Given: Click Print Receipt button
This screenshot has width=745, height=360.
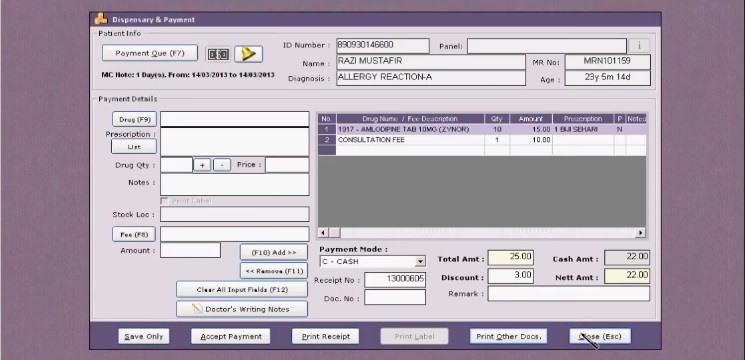Looking at the screenshot, I should 325,336.
